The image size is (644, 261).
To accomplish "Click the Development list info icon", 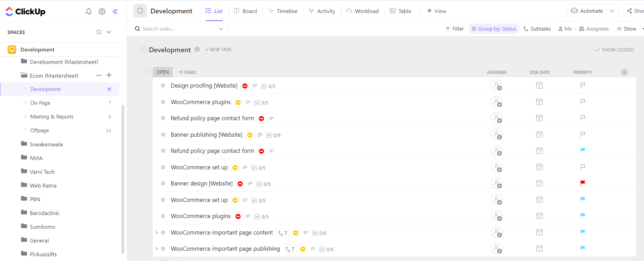I will tap(197, 49).
